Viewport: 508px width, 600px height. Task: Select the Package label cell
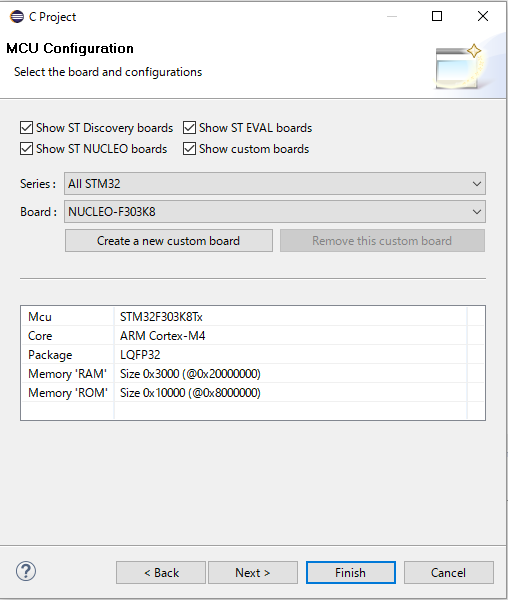coord(67,355)
